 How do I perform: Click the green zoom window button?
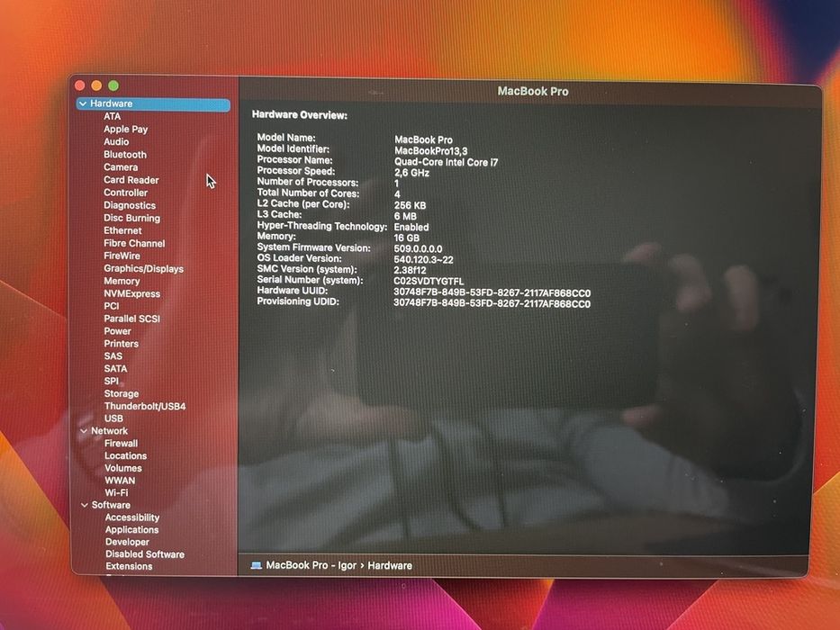coord(113,85)
